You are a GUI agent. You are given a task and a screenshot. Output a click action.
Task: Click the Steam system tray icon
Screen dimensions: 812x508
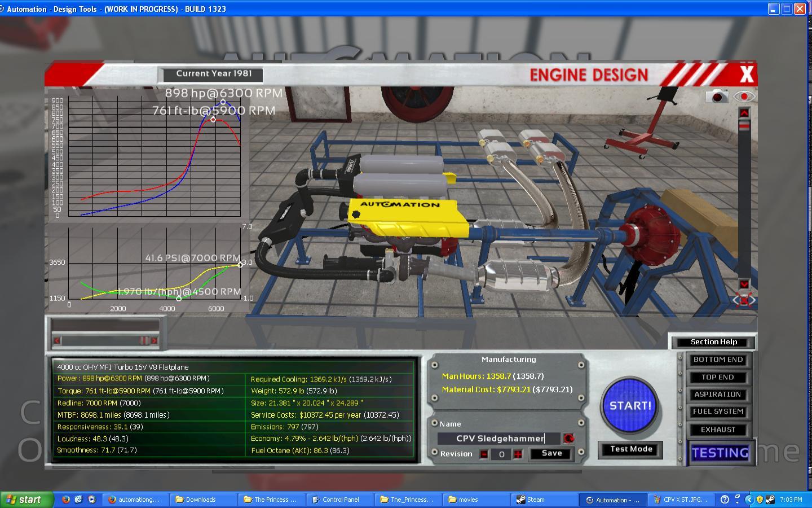coord(770,500)
